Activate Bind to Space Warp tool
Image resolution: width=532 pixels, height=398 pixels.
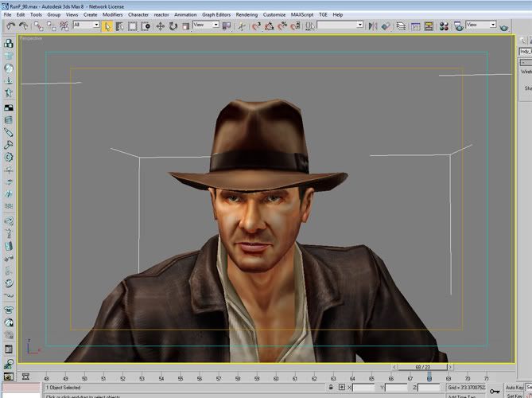tap(64, 26)
